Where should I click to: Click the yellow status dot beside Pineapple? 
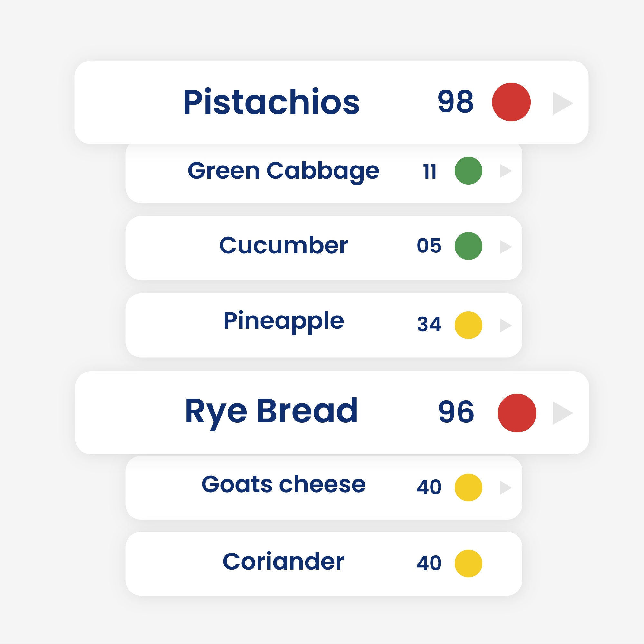tap(468, 325)
